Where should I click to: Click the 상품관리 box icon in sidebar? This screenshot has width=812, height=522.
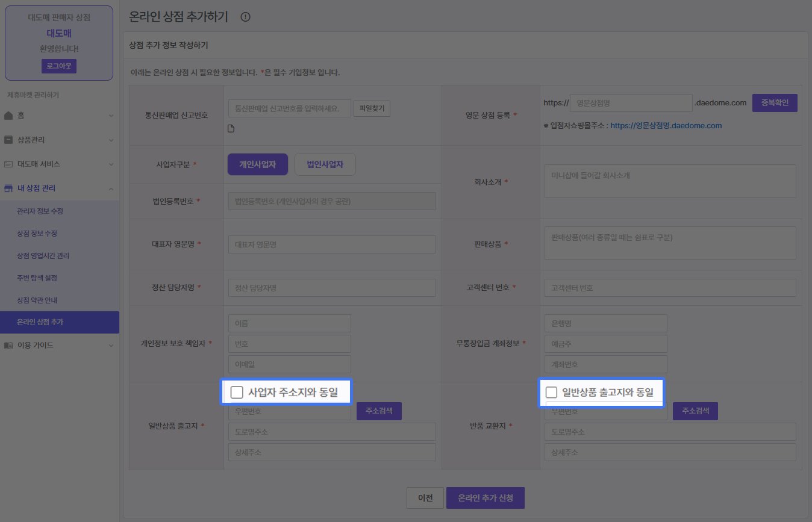coord(8,140)
